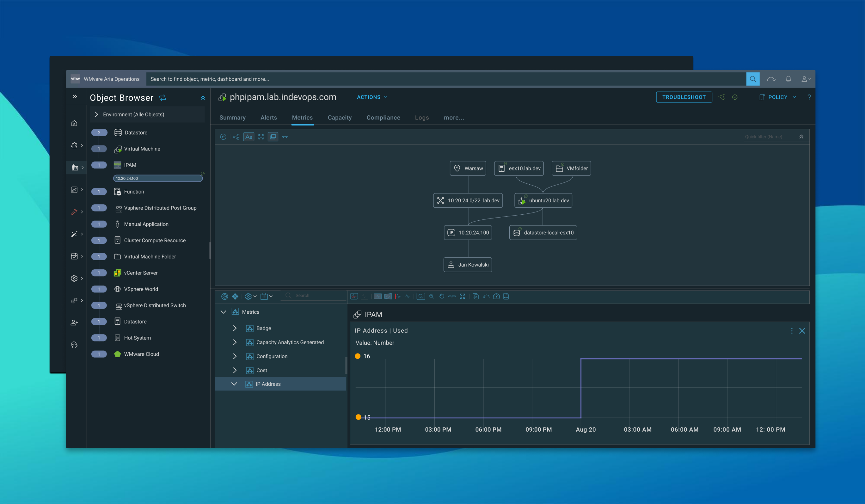Click the refresh icon in Object Browser header

[163, 97]
